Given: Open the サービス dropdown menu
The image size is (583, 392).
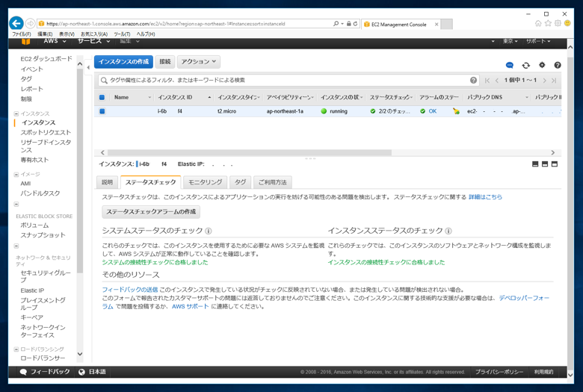Looking at the screenshot, I should coord(93,41).
